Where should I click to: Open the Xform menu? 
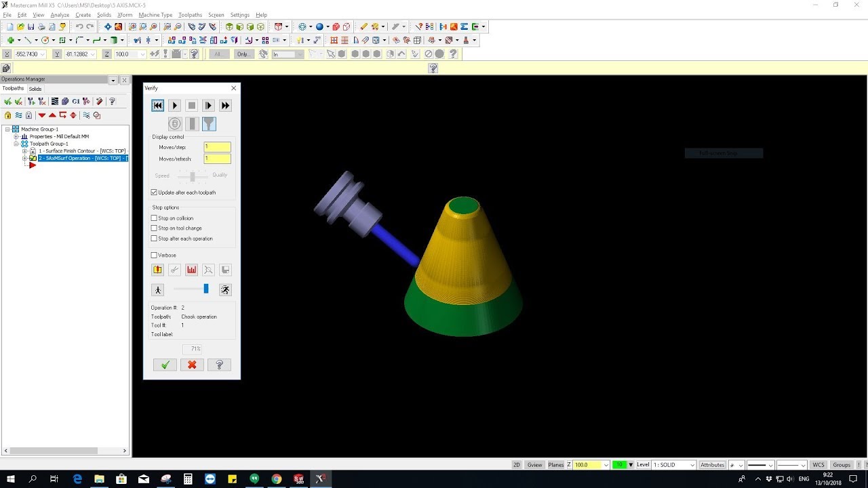pyautogui.click(x=125, y=14)
